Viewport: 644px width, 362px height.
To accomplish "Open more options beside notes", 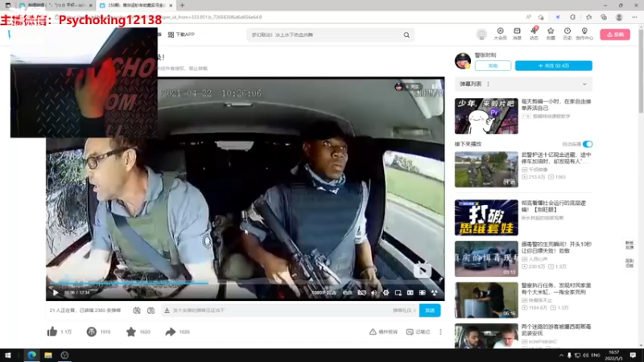I will click(x=440, y=331).
